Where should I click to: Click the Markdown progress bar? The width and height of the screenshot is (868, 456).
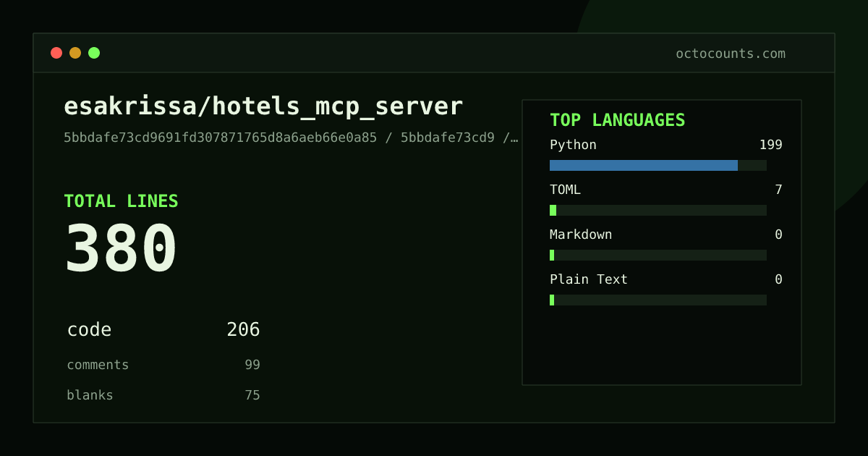pos(658,255)
